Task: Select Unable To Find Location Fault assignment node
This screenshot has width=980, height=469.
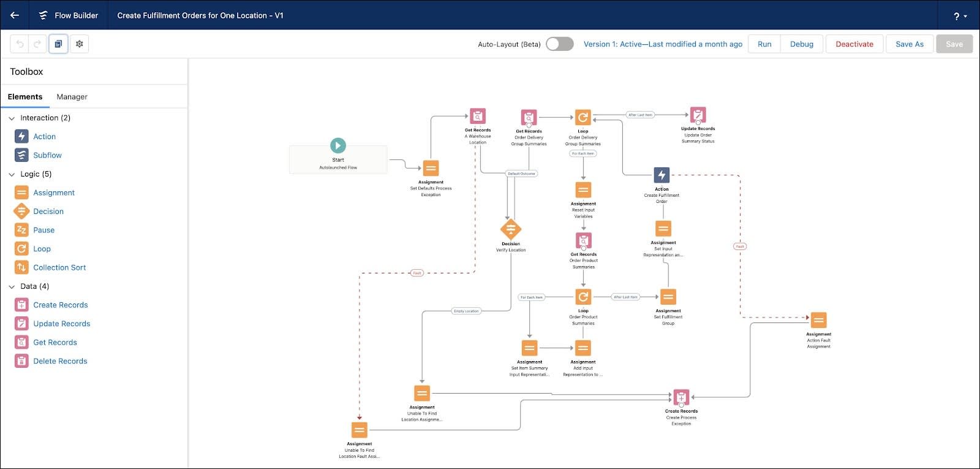Action: tap(360, 430)
